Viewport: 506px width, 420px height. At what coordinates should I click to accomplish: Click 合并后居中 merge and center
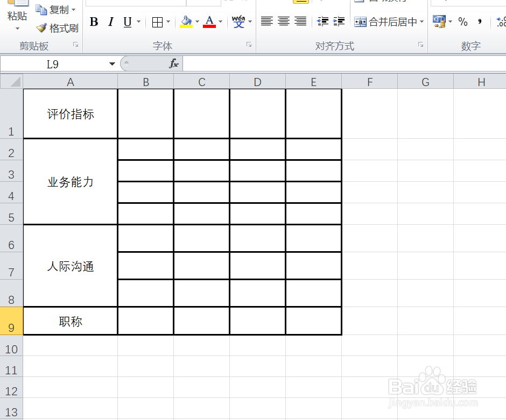tap(385, 22)
